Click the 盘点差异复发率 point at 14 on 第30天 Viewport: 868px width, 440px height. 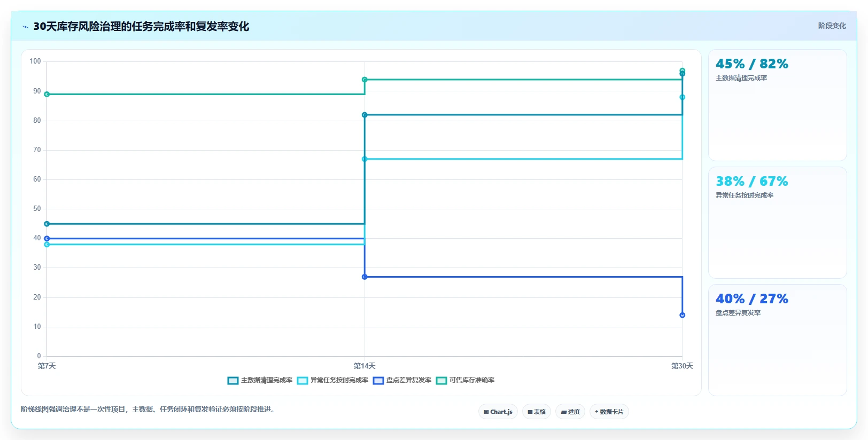coord(683,315)
